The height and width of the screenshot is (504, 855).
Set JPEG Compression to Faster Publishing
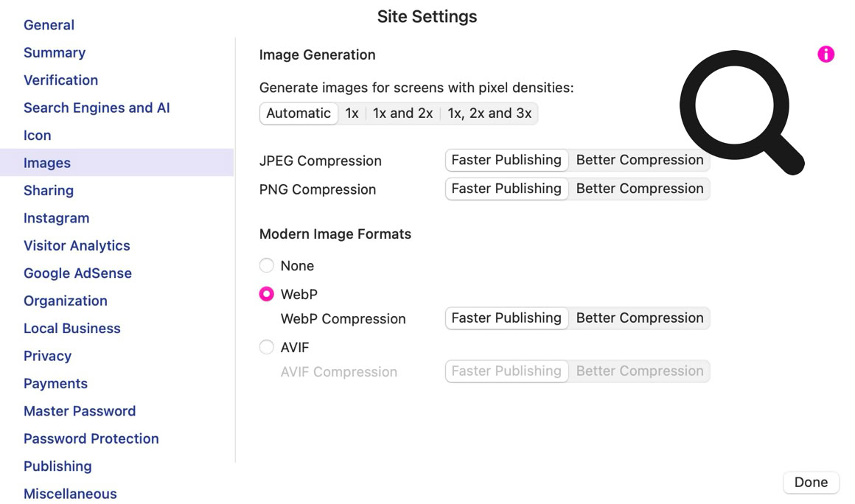point(506,160)
